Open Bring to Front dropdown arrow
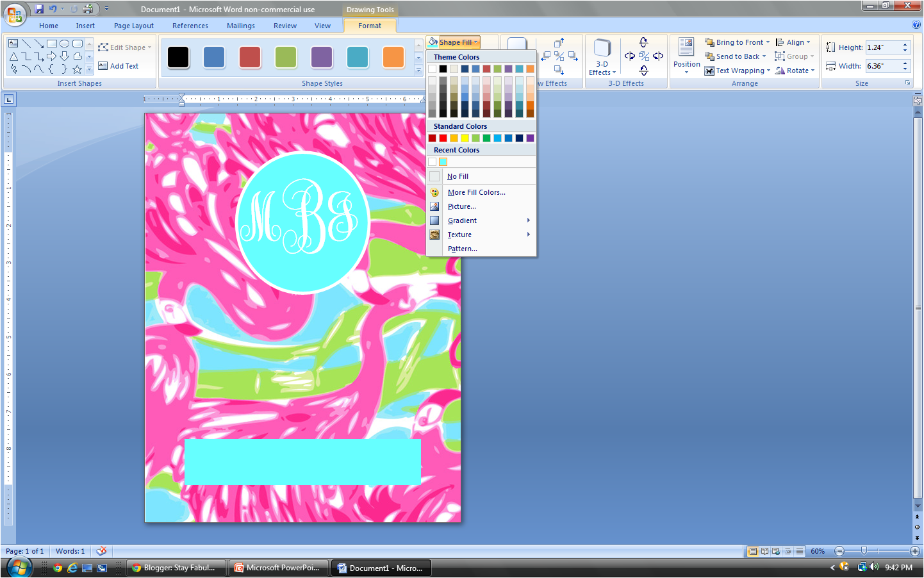The width and height of the screenshot is (924, 578). [768, 42]
